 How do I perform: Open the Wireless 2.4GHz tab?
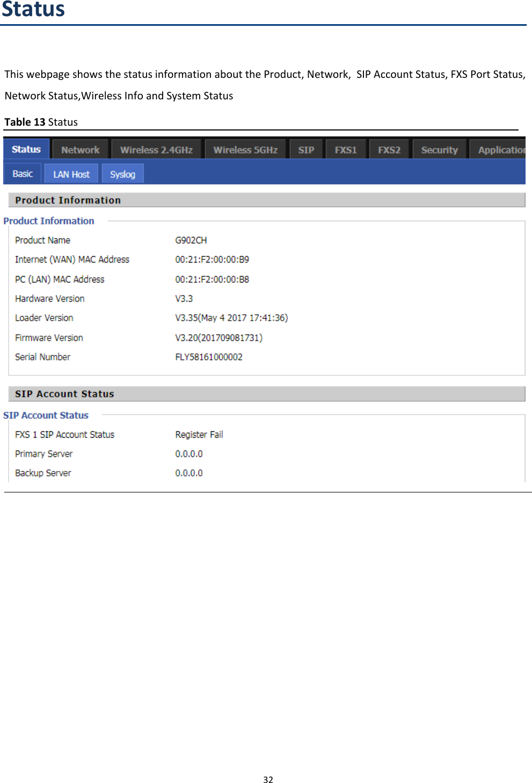(x=156, y=149)
